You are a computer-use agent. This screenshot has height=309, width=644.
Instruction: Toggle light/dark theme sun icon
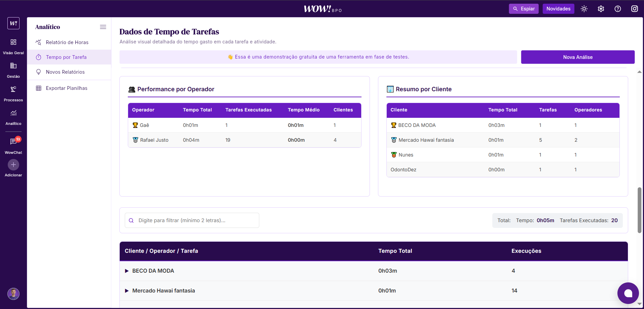click(584, 9)
